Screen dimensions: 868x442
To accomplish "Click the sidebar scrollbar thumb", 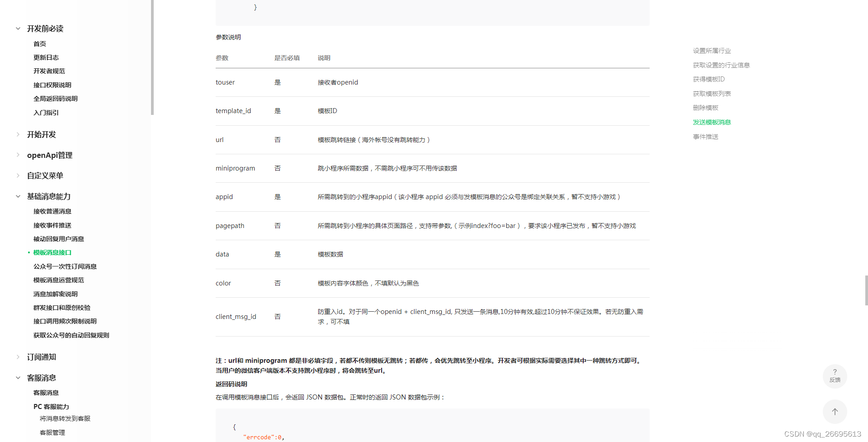I will pyautogui.click(x=152, y=57).
